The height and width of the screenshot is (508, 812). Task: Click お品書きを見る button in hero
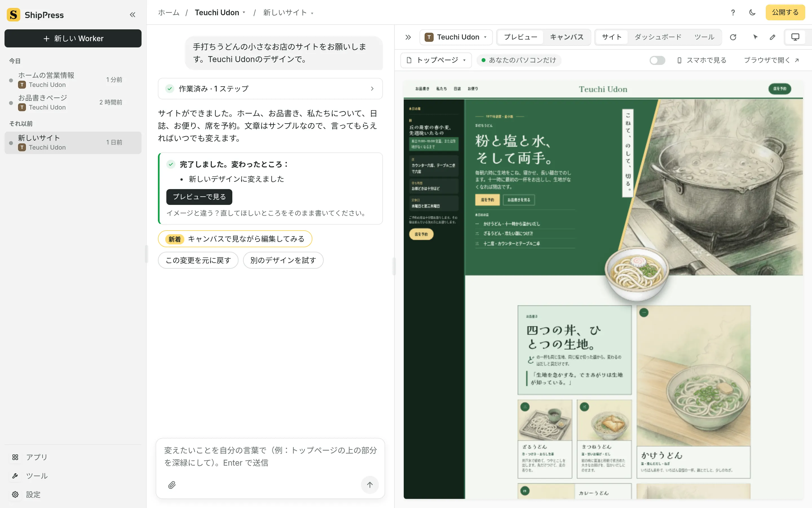click(518, 200)
